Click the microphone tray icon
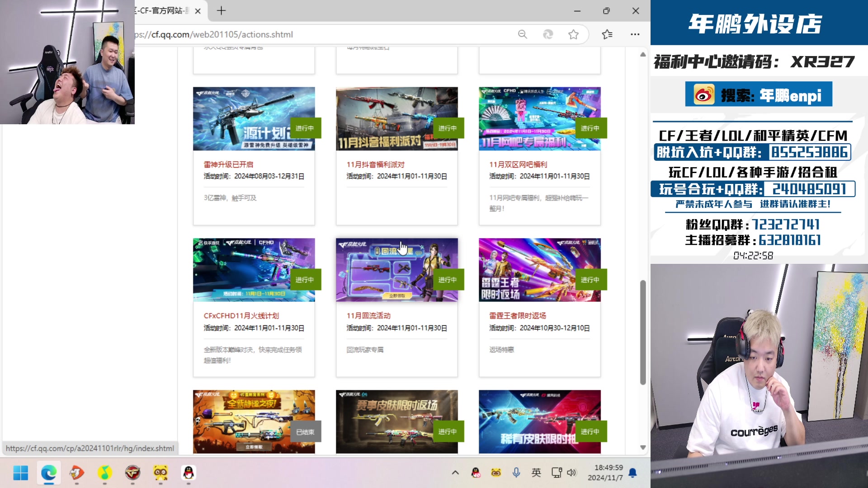Viewport: 868px width, 488px height. (x=516, y=473)
